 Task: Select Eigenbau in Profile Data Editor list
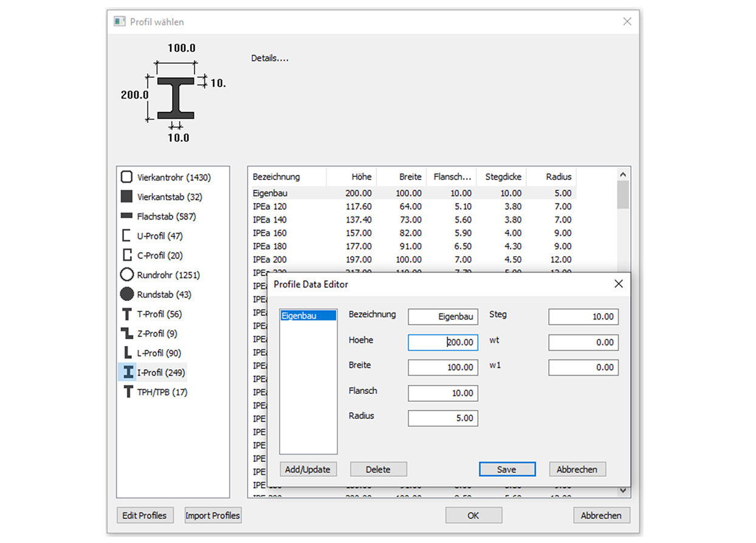(x=308, y=316)
